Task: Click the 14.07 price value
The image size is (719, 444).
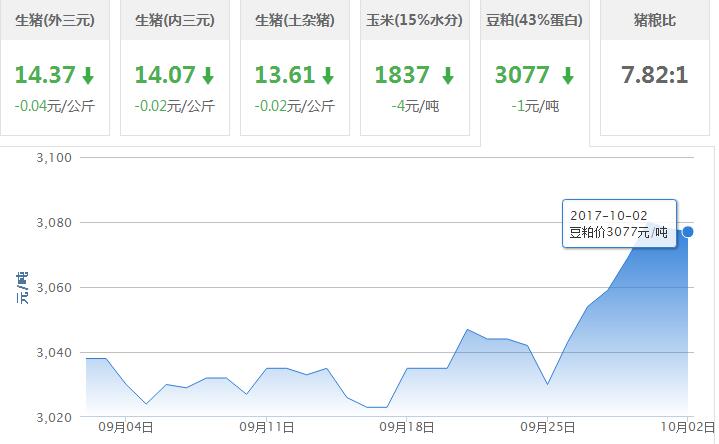Action: pos(165,75)
